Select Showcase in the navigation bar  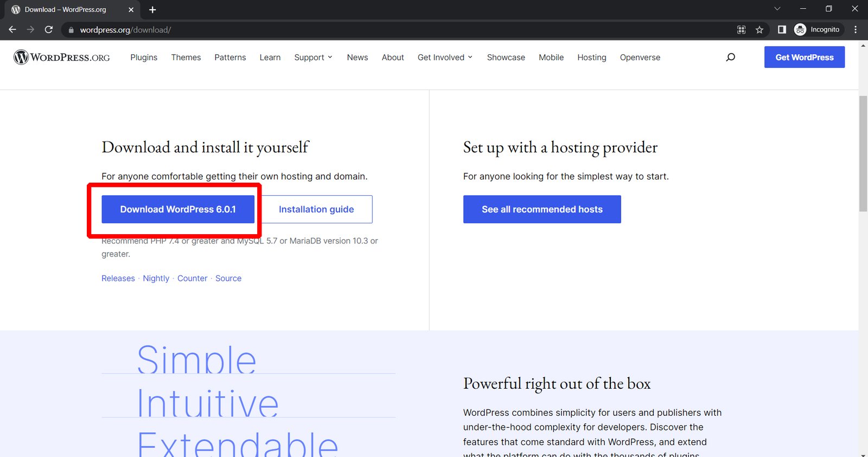[x=506, y=57]
